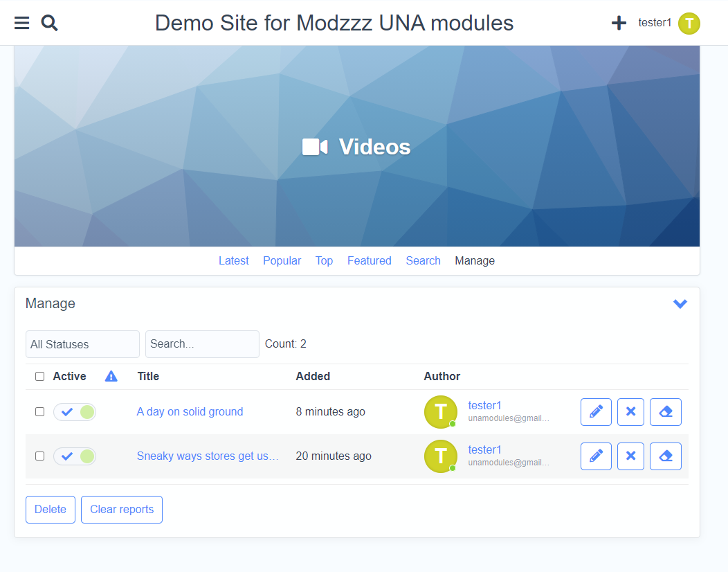Collapse the Manage panel with chevron
The width and height of the screenshot is (728, 572).
(680, 304)
